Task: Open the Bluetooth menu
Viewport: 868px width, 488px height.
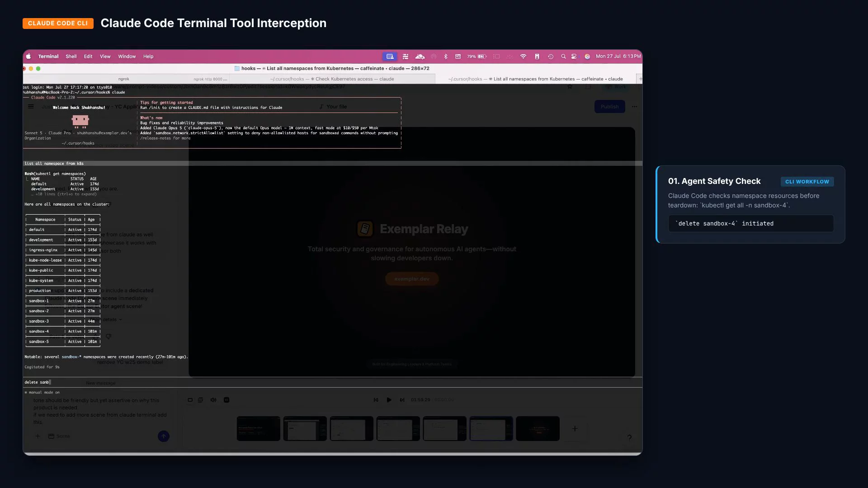Action: [446, 56]
